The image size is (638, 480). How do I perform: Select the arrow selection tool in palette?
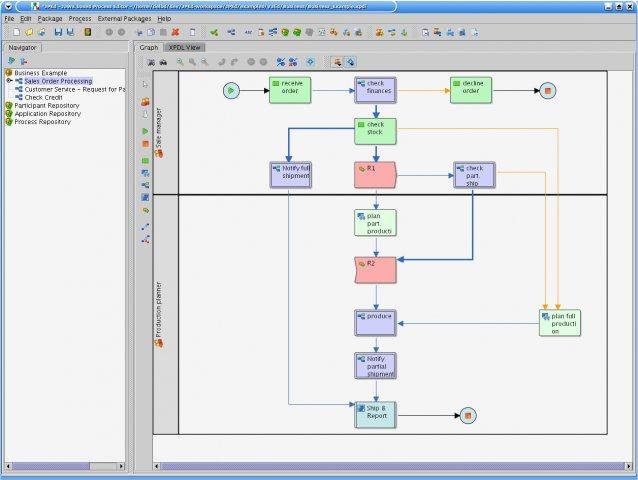145,84
